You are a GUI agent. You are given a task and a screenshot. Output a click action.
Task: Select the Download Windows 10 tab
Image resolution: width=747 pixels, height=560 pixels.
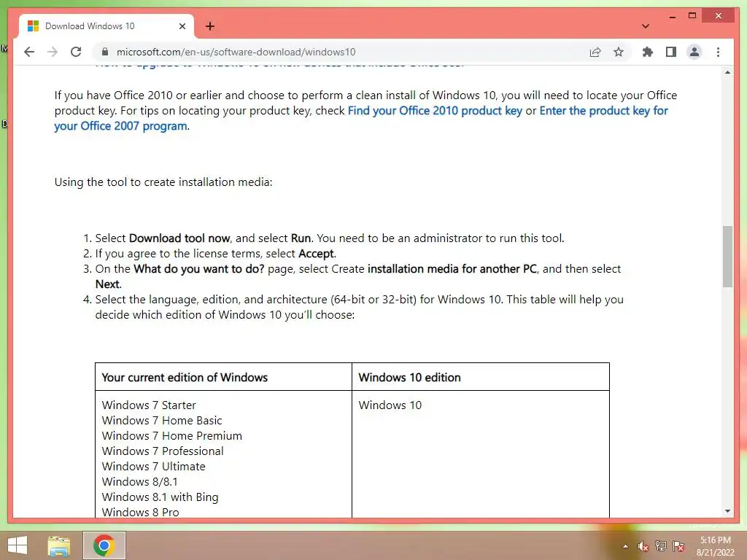[x=107, y=26]
